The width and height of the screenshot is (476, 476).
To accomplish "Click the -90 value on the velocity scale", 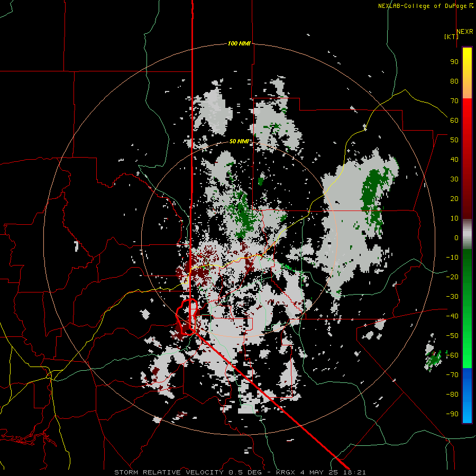I will click(x=452, y=414).
